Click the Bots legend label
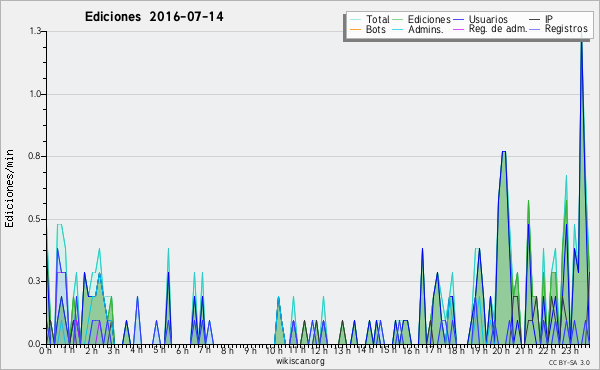 376,29
